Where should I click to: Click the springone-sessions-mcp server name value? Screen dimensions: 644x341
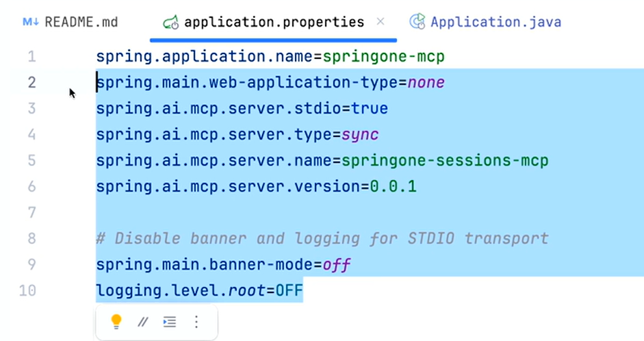pos(445,161)
